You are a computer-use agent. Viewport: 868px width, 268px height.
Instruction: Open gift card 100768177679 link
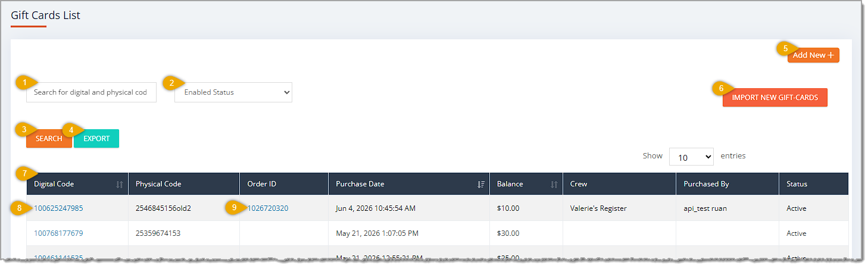(58, 233)
